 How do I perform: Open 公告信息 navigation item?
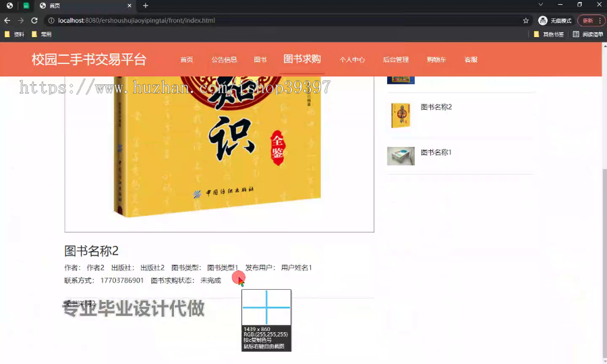[224, 59]
